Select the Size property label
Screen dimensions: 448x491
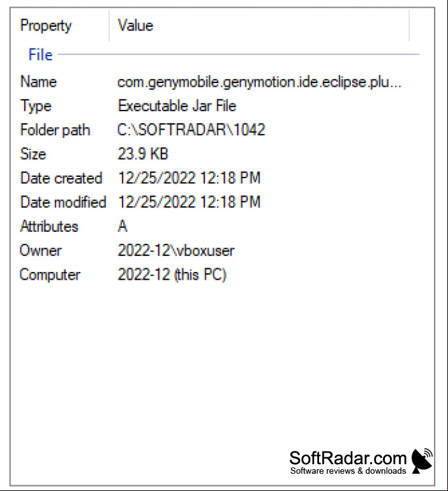click(x=33, y=154)
